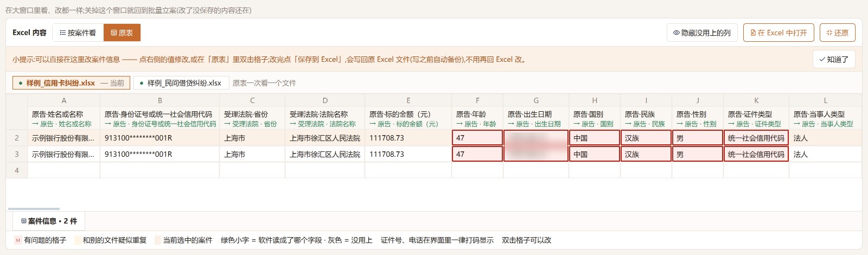Select flagged age cell 47 in row 3
This screenshot has width=868, height=255.
click(477, 154)
